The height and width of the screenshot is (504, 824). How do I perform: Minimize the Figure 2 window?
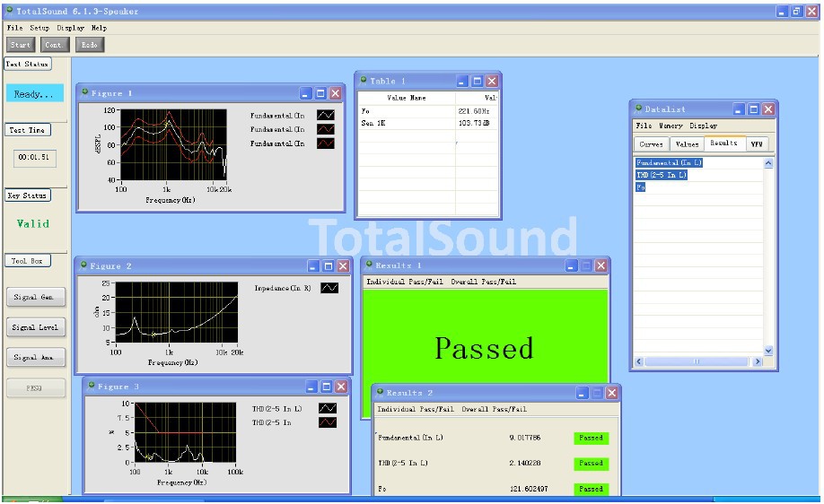tap(314, 266)
